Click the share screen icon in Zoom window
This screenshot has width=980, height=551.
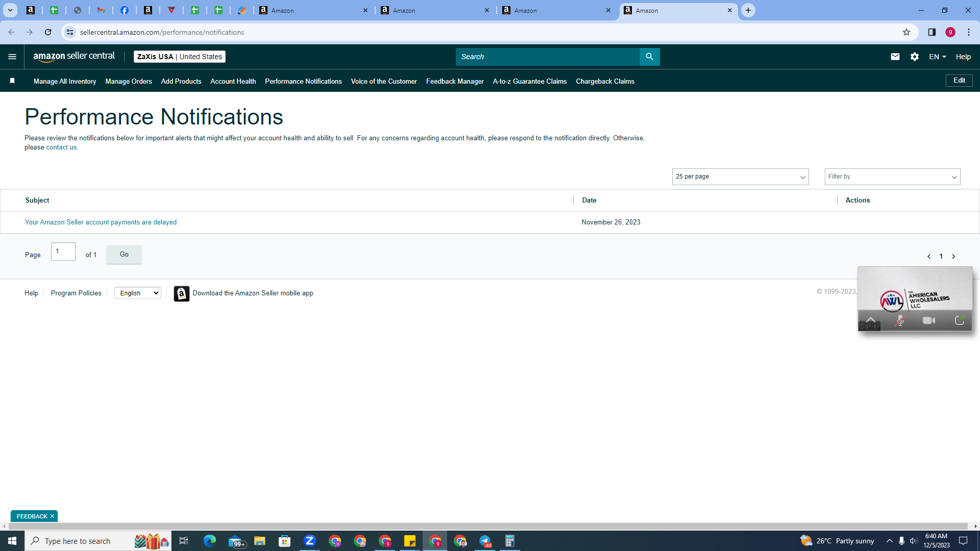pyautogui.click(x=960, y=320)
